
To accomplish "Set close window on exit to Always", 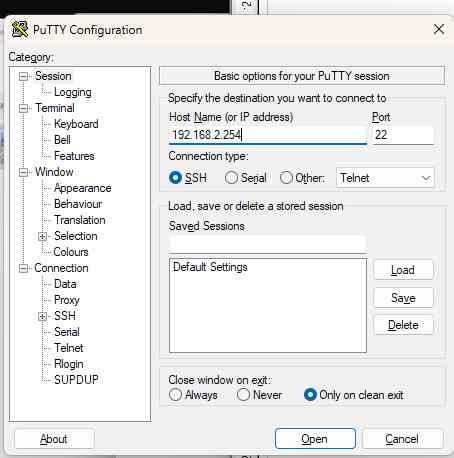I will pos(175,395).
